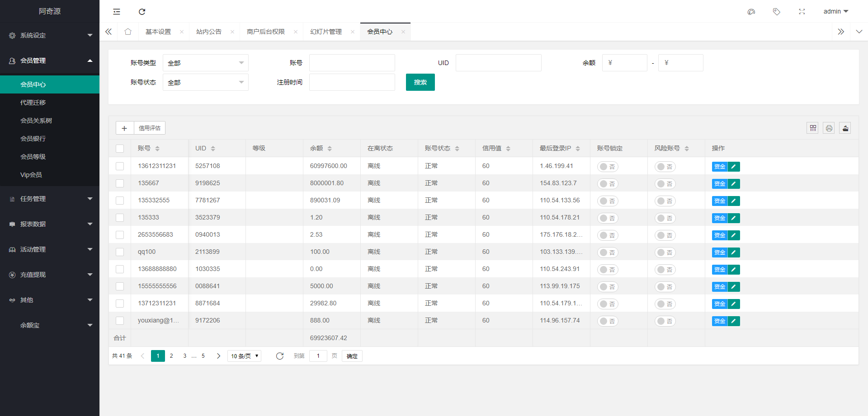Open the 账号类型 dropdown

tap(206, 62)
